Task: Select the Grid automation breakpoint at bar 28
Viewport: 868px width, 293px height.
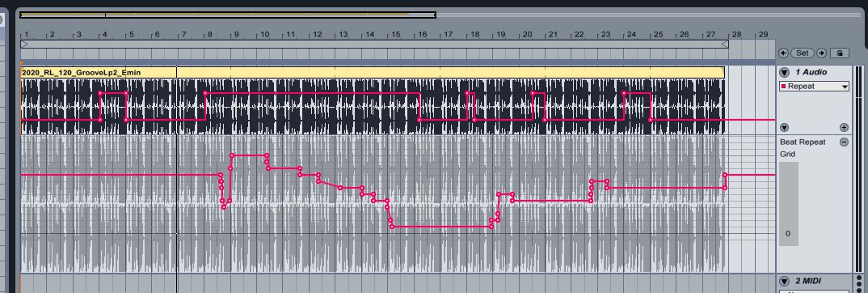Action: click(x=725, y=175)
